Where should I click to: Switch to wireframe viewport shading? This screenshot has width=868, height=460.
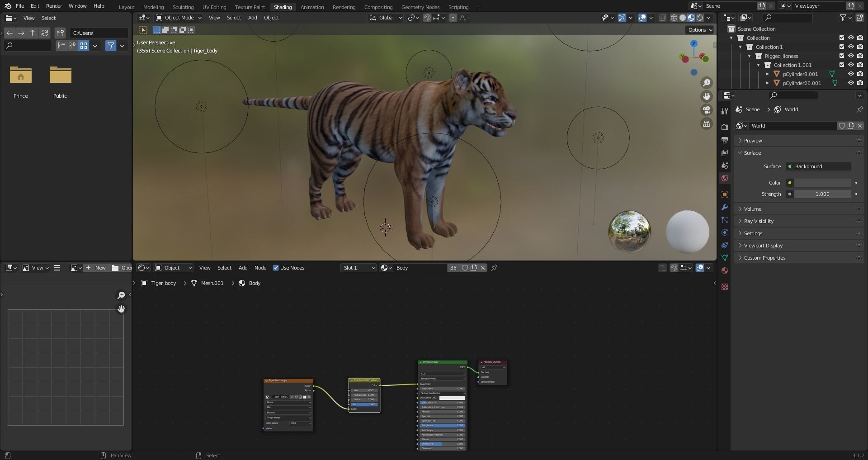(674, 18)
